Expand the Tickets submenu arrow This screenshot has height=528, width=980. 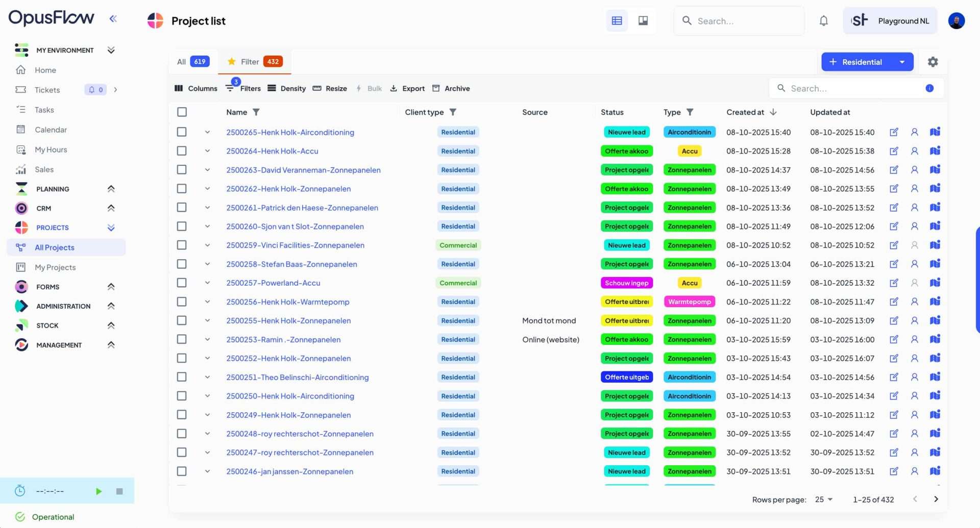115,90
